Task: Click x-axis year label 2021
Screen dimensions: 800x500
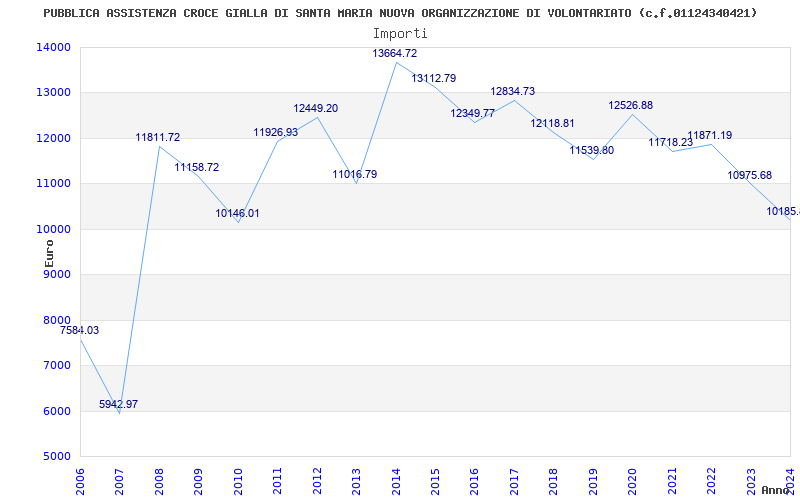Action: (672, 481)
